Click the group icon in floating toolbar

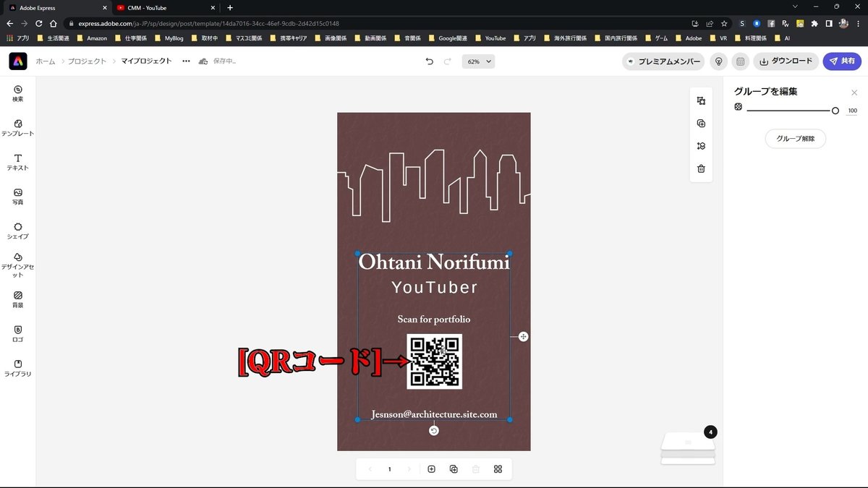(x=701, y=146)
